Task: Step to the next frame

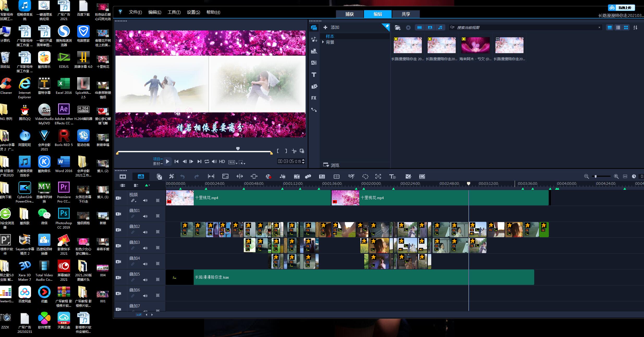Action: [x=191, y=162]
